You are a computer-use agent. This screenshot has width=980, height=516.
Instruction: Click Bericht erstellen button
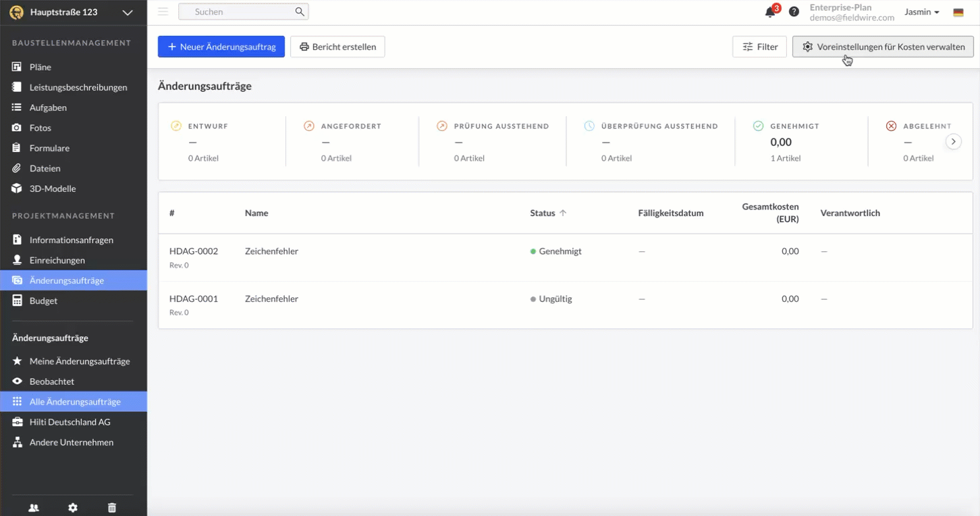[337, 47]
